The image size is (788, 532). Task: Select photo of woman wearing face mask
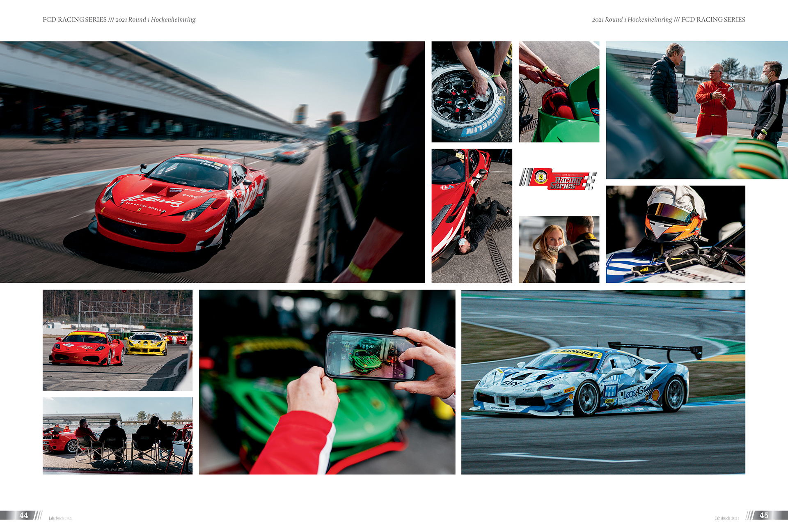click(x=559, y=249)
